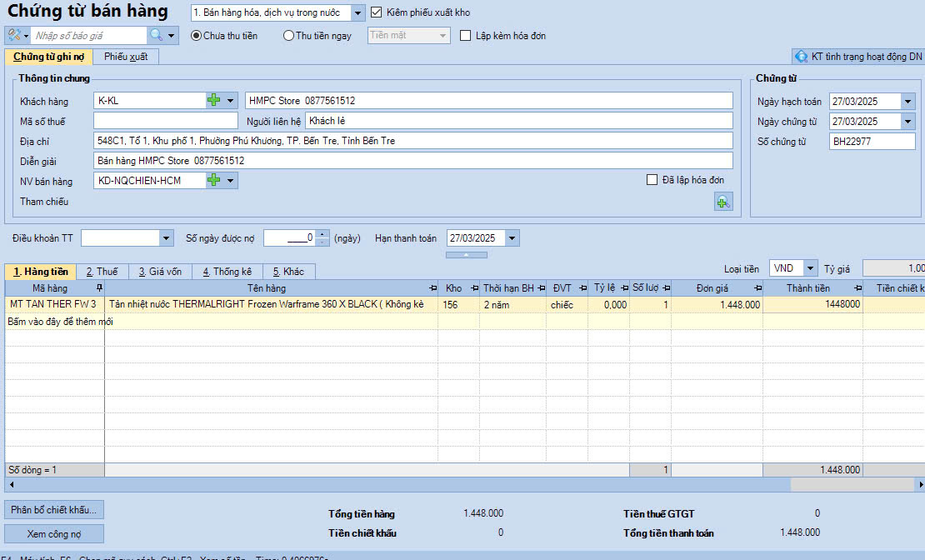The height and width of the screenshot is (560, 925).
Task: Click the pin icon in Mã hàng column header
Action: coord(99,288)
